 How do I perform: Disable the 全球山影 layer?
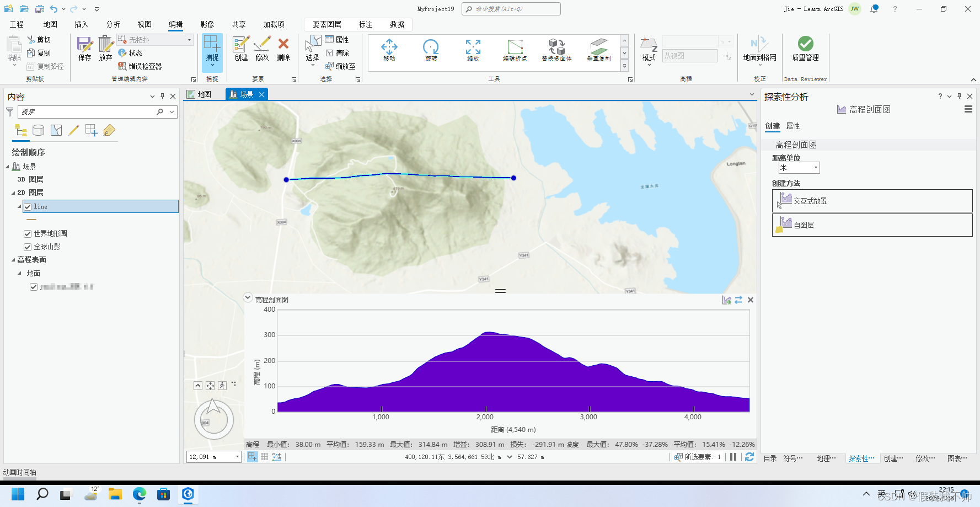coord(27,247)
